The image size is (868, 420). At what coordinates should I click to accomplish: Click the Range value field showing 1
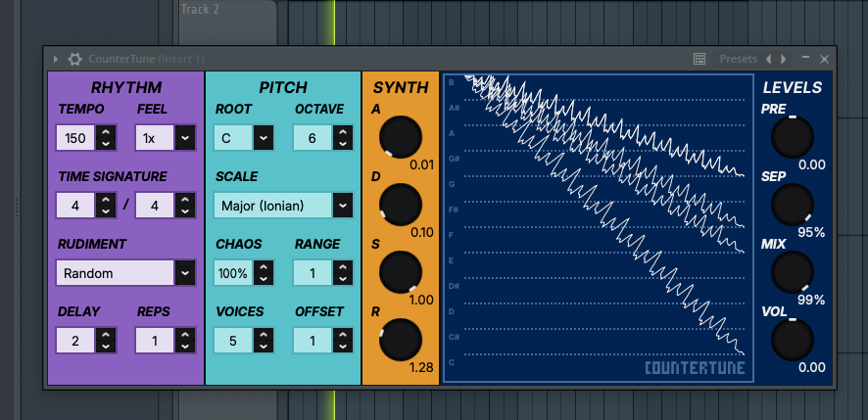click(x=313, y=273)
